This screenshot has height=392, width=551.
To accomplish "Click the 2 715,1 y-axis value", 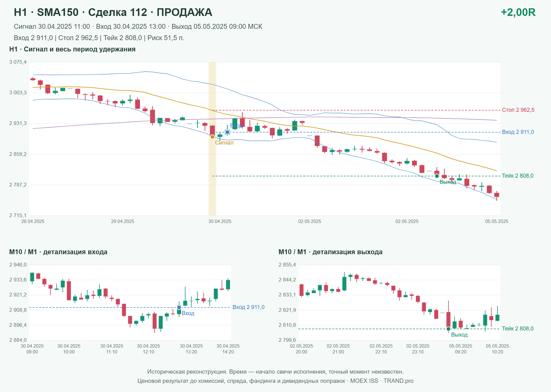I will (x=18, y=216).
